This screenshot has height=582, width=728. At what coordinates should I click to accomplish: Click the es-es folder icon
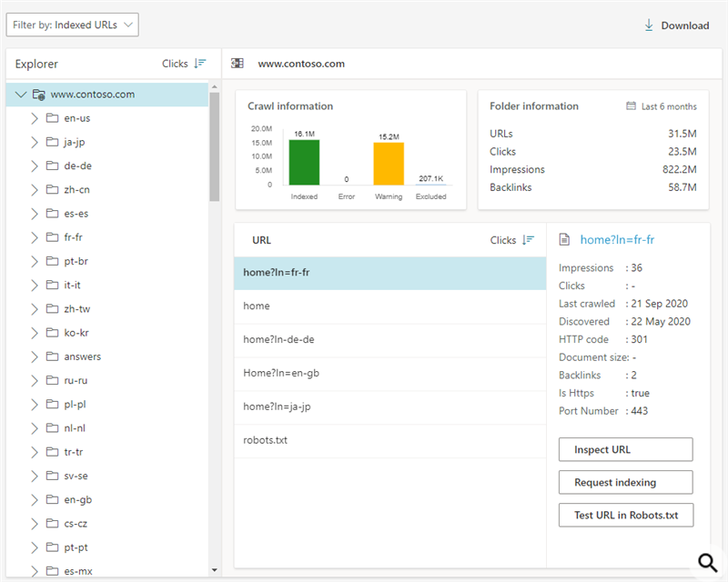click(x=52, y=213)
